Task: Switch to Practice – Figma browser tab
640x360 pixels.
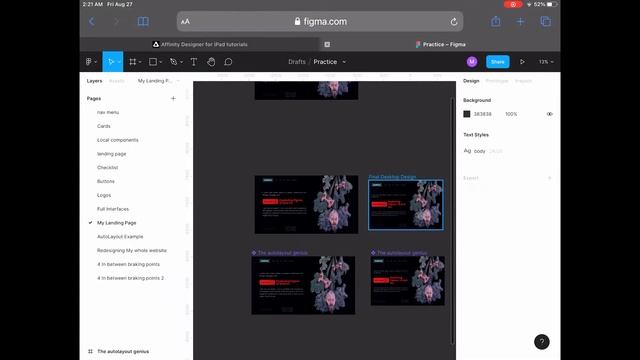Action: (x=440, y=44)
